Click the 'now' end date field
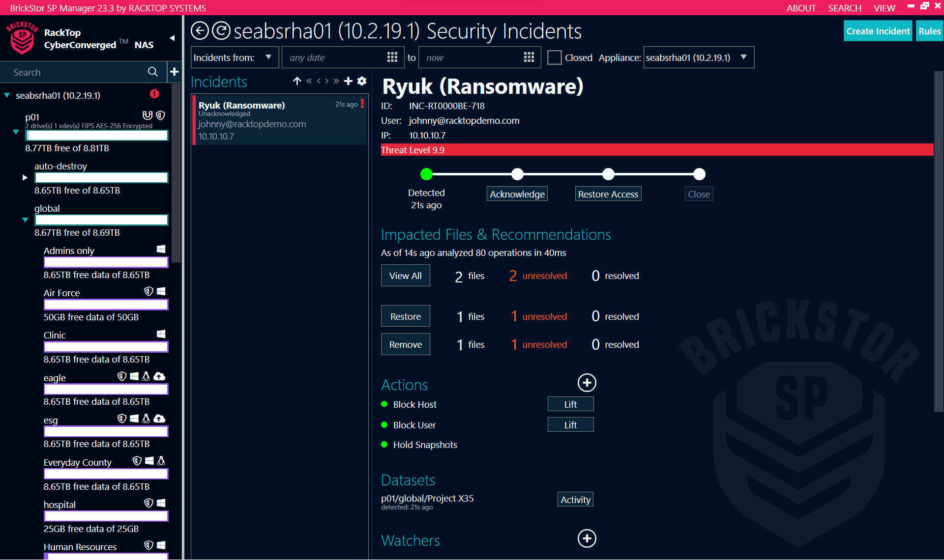The width and height of the screenshot is (944, 560). tap(479, 57)
